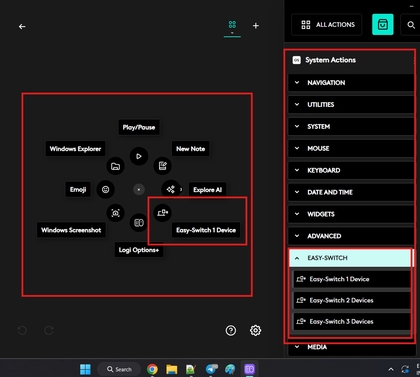Click the New Note ring icon
Screen dimensions: 420x377
click(162, 166)
